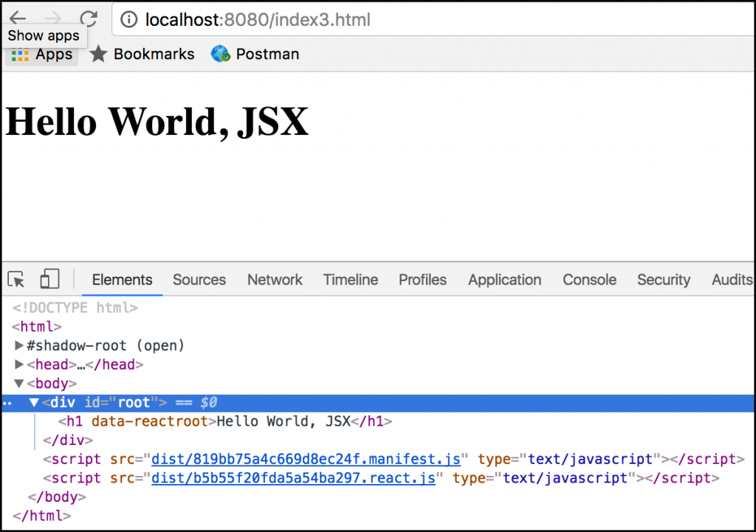Screen dimensions: 756x532
Task: Open the Profiles tab
Action: [x=422, y=280]
